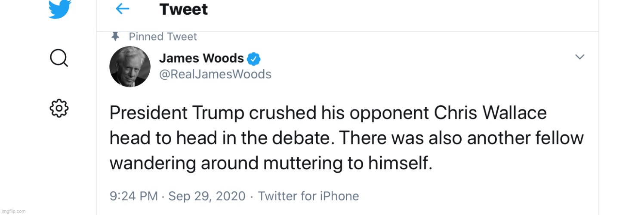The height and width of the screenshot is (215, 644).
Task: Click the James Woods display name
Action: tap(201, 58)
